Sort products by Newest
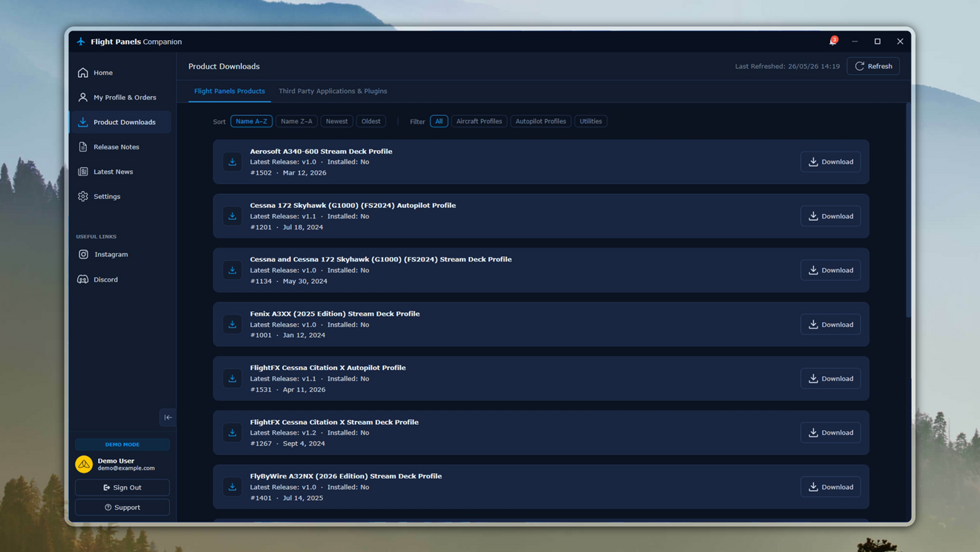Image resolution: width=980 pixels, height=552 pixels. click(x=336, y=121)
